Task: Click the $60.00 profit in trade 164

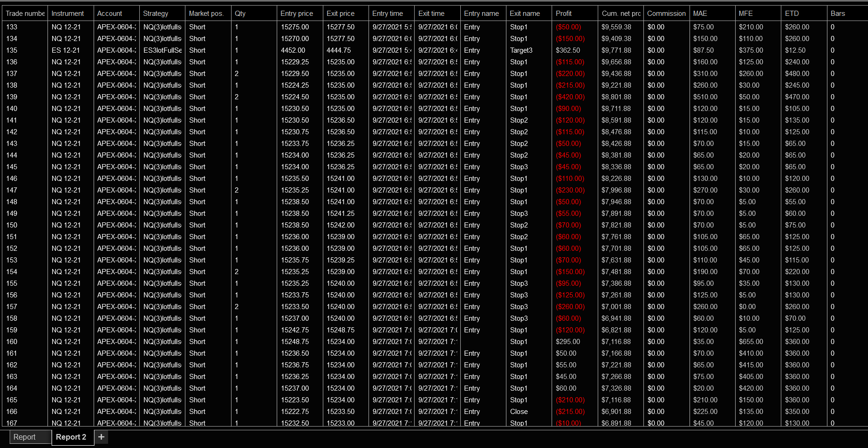Action: pos(566,388)
